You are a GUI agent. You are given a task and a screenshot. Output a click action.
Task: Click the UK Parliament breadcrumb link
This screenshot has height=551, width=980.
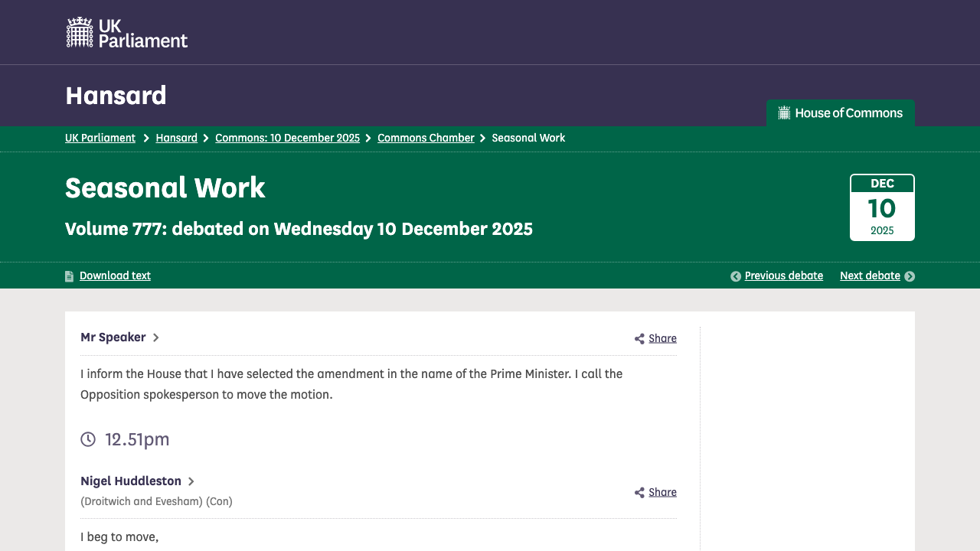pyautogui.click(x=100, y=139)
